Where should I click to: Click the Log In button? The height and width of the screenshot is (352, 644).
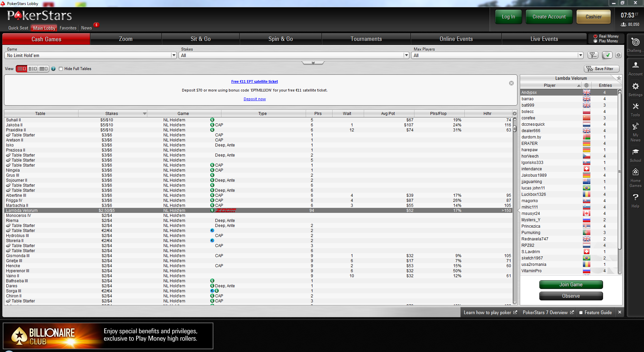click(508, 17)
